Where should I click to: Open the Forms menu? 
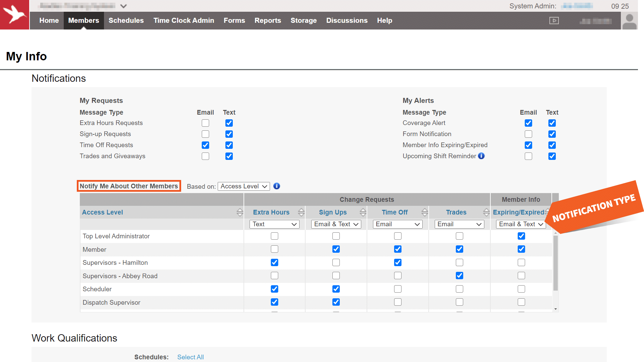tap(234, 20)
